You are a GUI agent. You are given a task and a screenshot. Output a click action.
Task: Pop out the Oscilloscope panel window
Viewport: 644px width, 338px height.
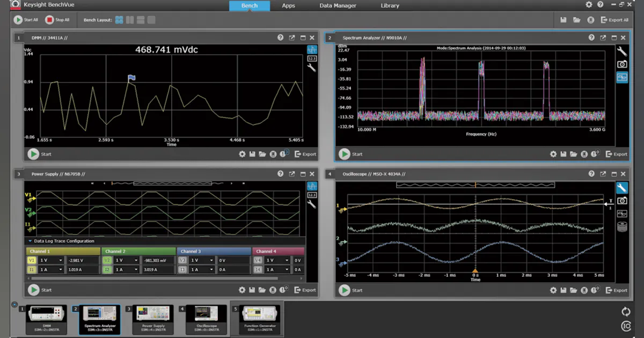click(603, 174)
